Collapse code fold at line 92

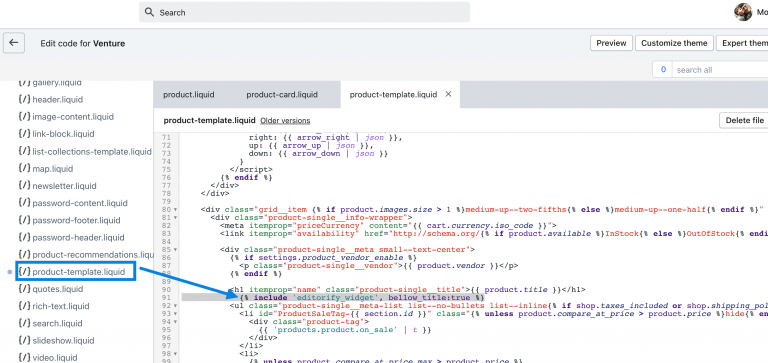[x=176, y=306]
